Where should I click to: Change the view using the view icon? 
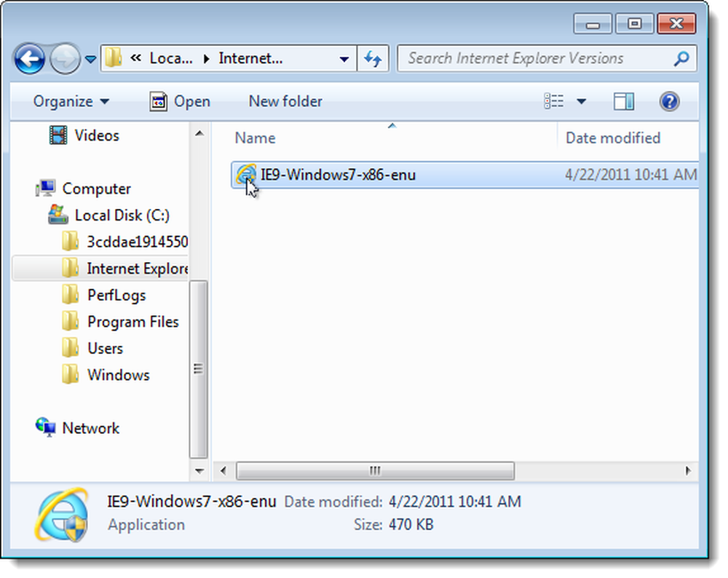(x=554, y=101)
